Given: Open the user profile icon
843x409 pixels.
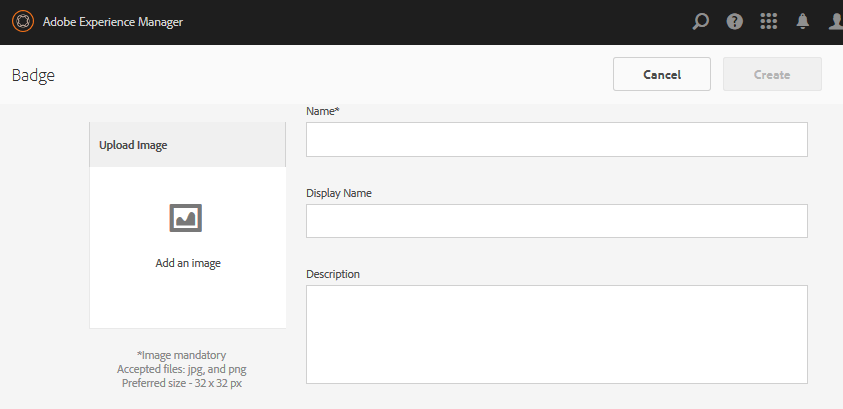Looking at the screenshot, I should point(836,21).
